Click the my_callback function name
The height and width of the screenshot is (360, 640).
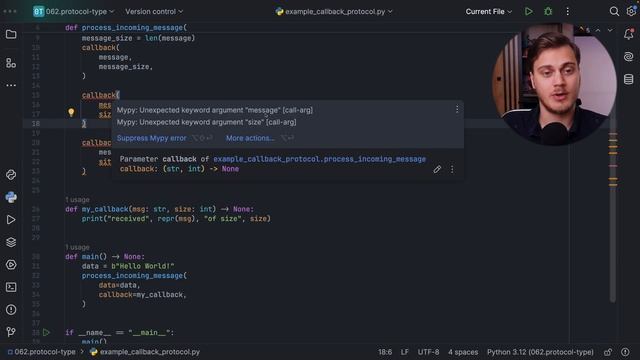(x=105, y=209)
